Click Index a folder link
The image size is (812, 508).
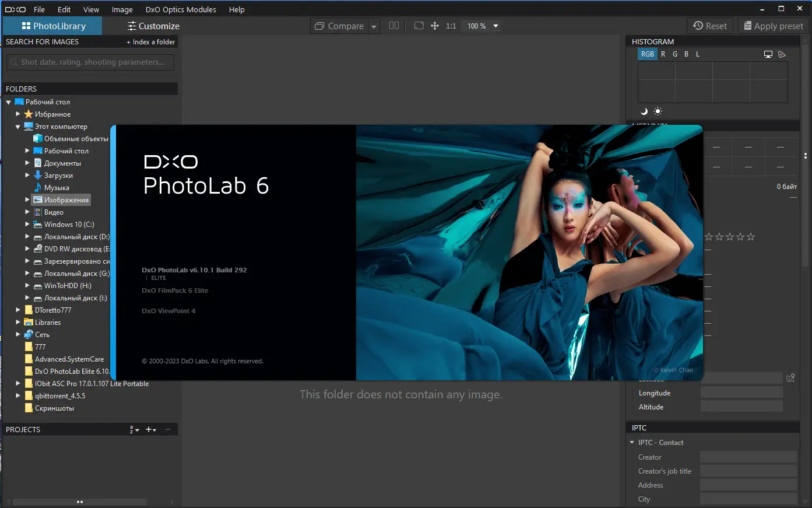(x=152, y=41)
